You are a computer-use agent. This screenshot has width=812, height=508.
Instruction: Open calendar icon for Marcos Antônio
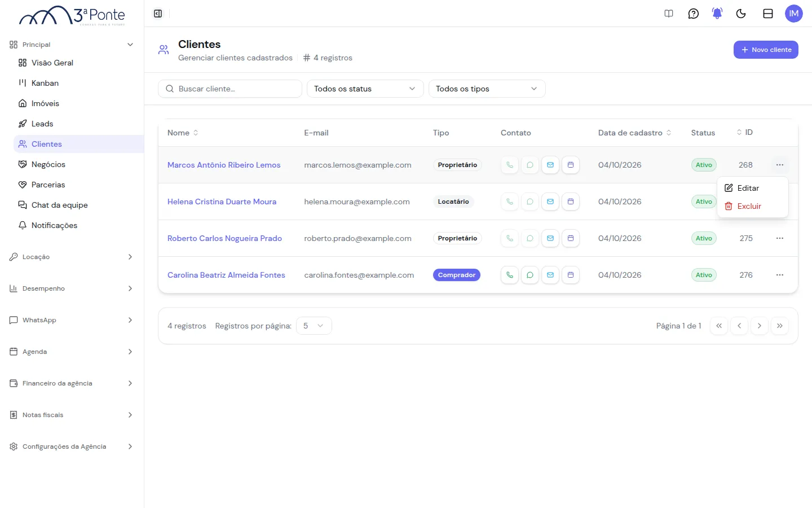pyautogui.click(x=571, y=165)
